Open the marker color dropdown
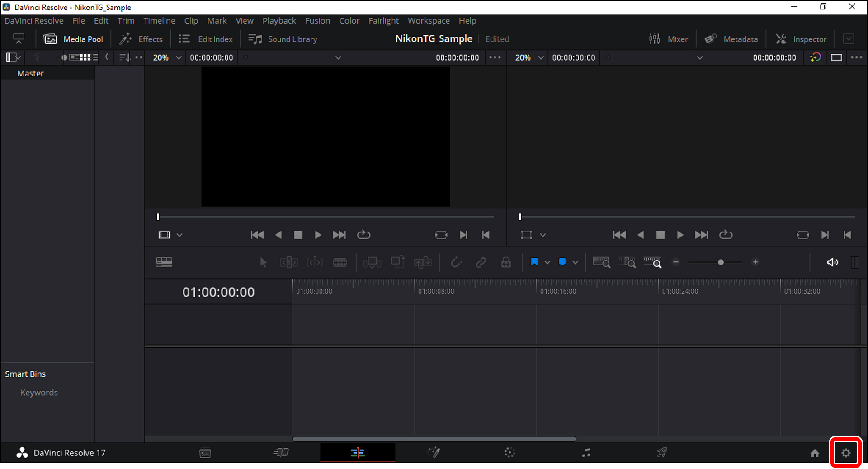Screen dimensions: 868x469 pos(575,262)
